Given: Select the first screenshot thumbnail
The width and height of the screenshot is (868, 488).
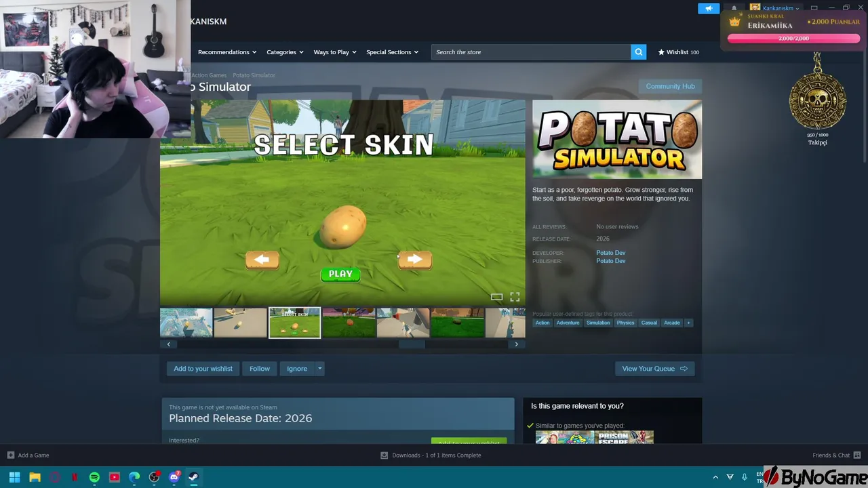Looking at the screenshot, I should coord(186,323).
